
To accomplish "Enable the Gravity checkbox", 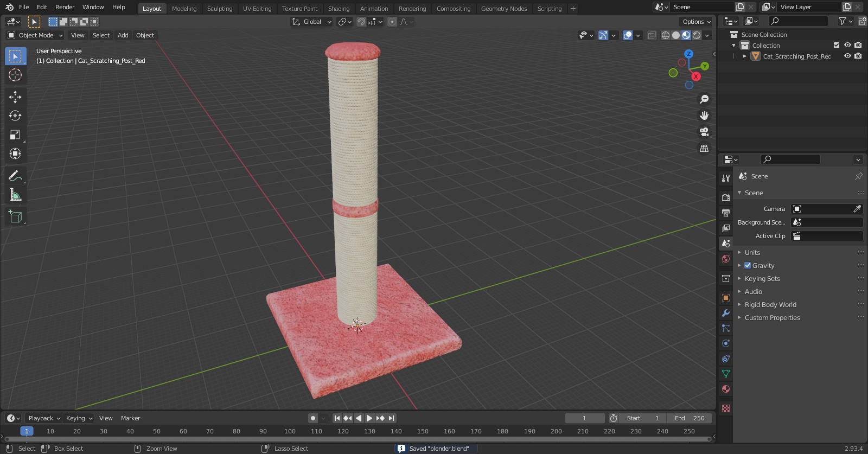I will [x=748, y=265].
